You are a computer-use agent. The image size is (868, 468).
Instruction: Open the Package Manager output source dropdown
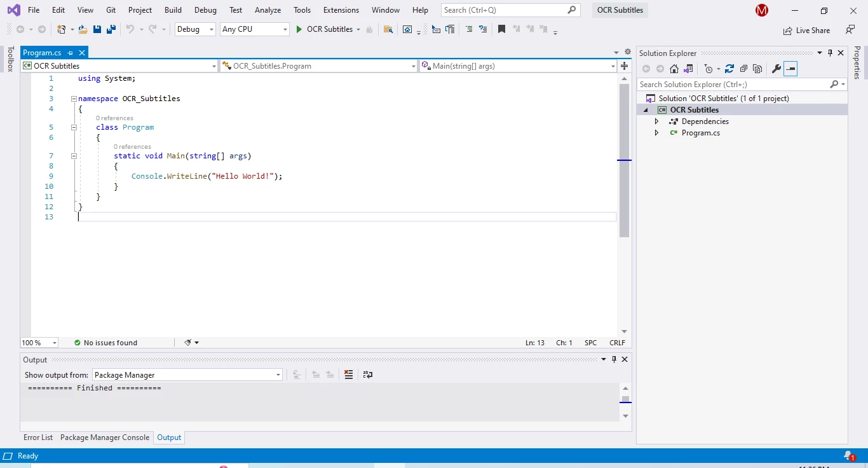pyautogui.click(x=187, y=375)
